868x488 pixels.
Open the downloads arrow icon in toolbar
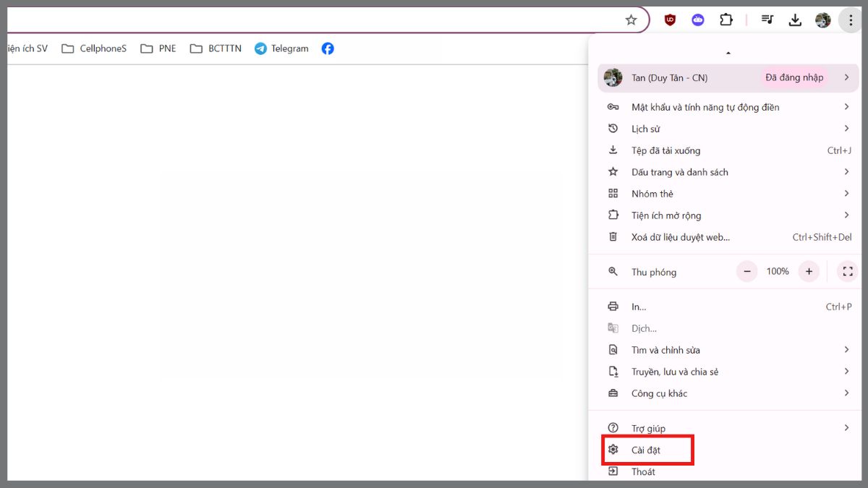(x=795, y=20)
